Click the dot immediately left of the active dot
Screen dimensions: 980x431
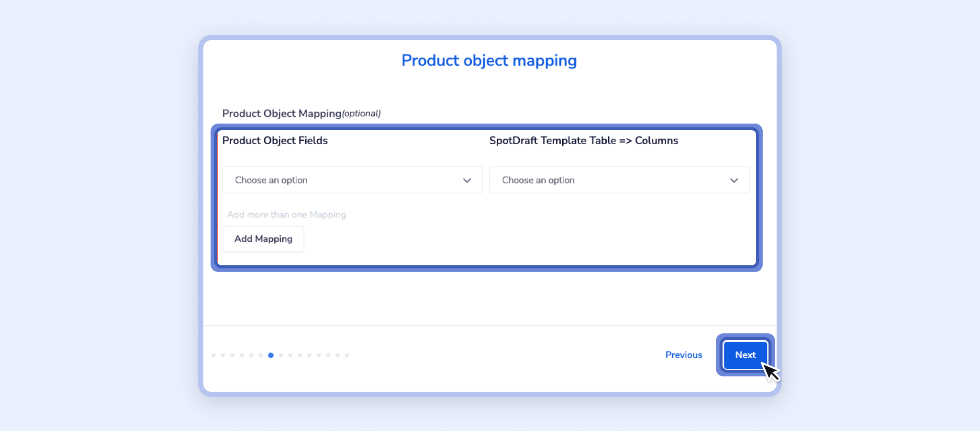[261, 355]
